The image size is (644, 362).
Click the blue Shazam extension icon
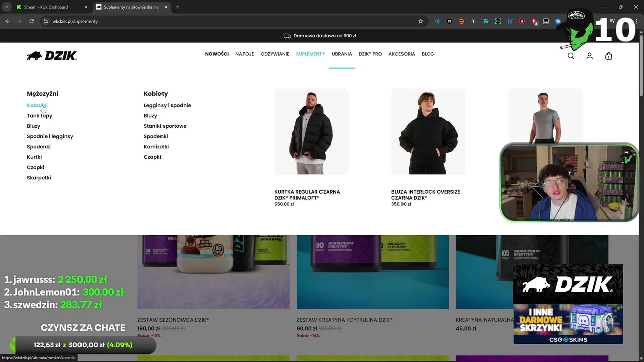(558, 21)
